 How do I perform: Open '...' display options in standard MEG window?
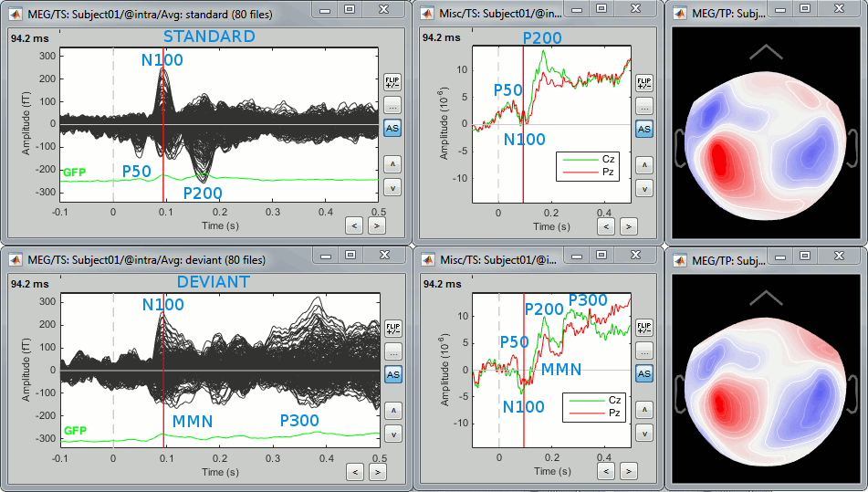pos(392,105)
